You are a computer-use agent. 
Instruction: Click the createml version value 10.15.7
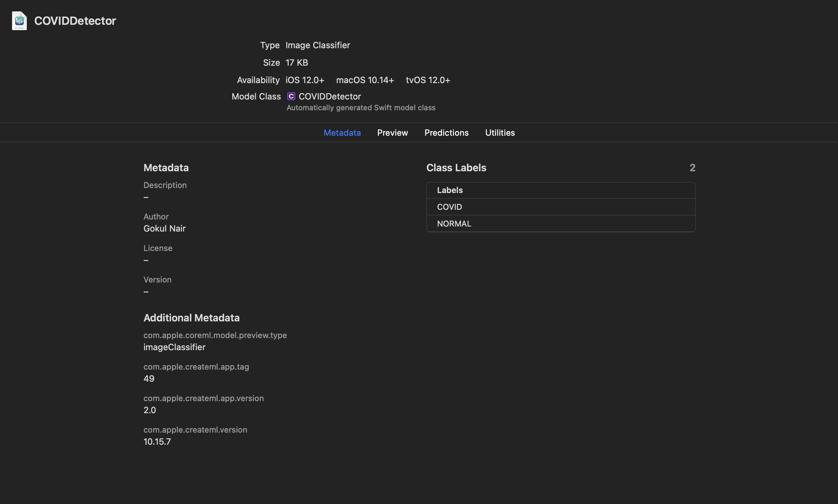coord(157,442)
